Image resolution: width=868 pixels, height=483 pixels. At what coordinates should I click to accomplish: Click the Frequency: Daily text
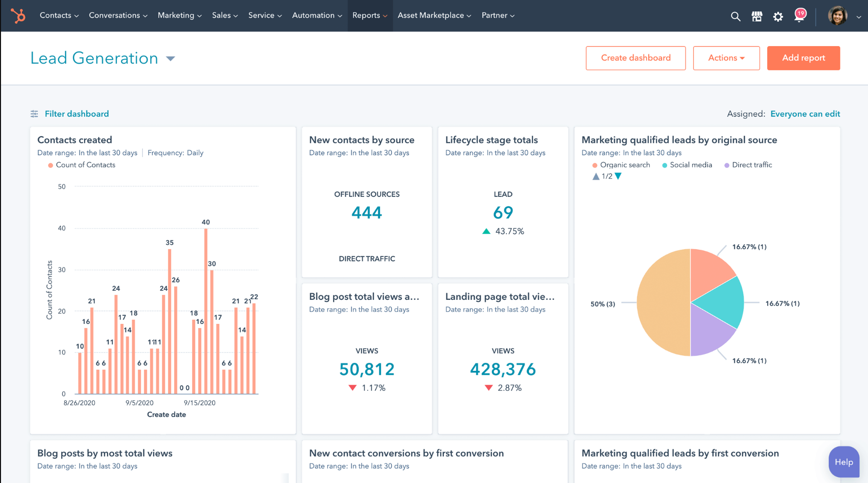pos(175,153)
